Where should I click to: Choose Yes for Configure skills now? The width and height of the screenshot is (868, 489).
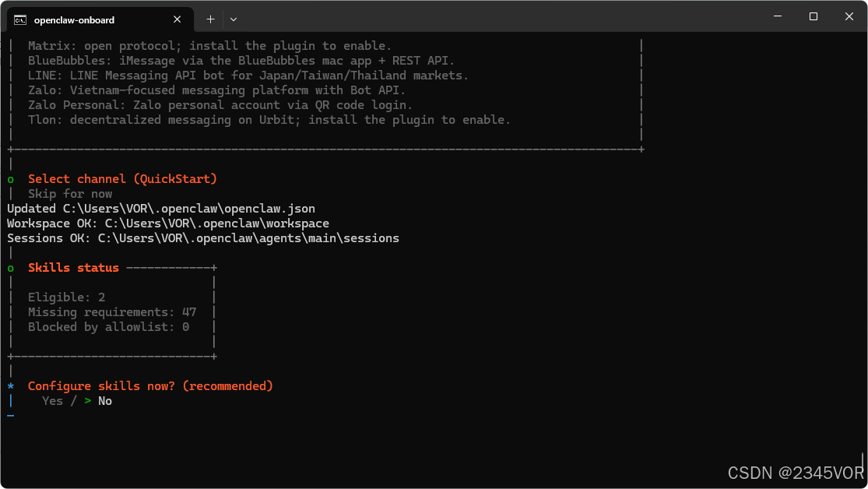(x=53, y=401)
